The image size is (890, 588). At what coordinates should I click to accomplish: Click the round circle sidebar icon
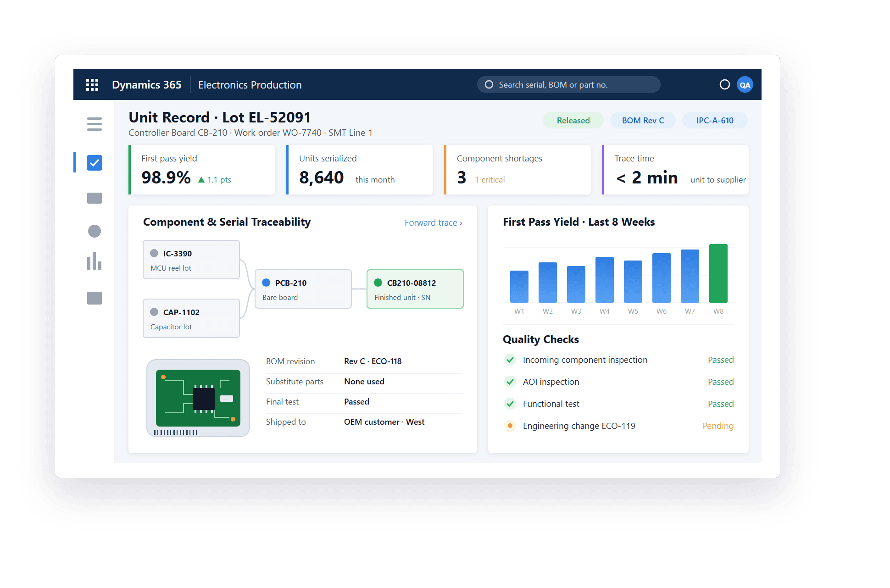tap(95, 231)
